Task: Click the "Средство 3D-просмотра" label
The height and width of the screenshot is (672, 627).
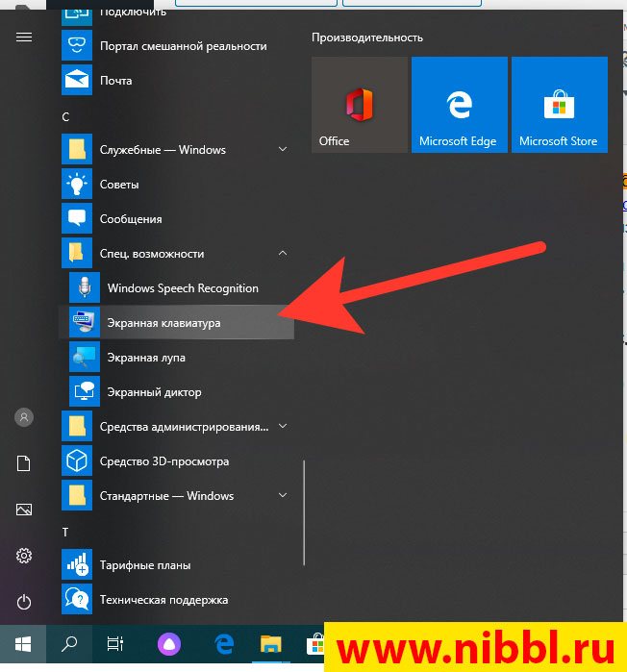Action: point(164,461)
